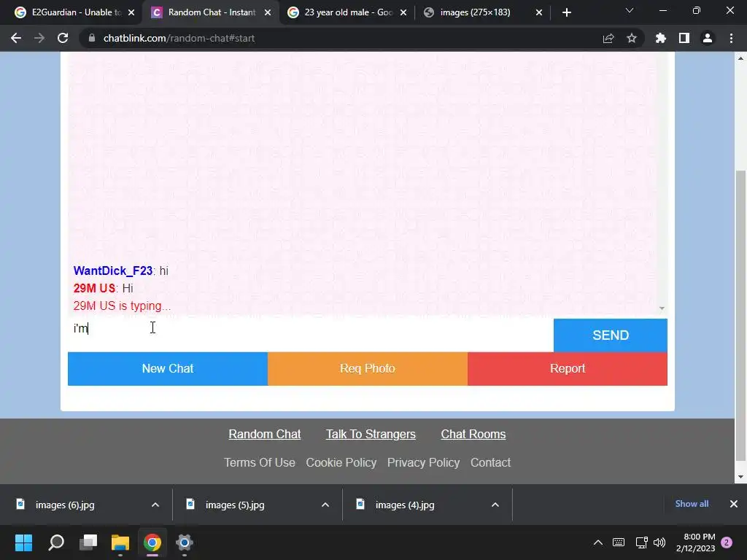This screenshot has width=747, height=560.
Task: Open tab search chevron
Action: tap(630, 10)
